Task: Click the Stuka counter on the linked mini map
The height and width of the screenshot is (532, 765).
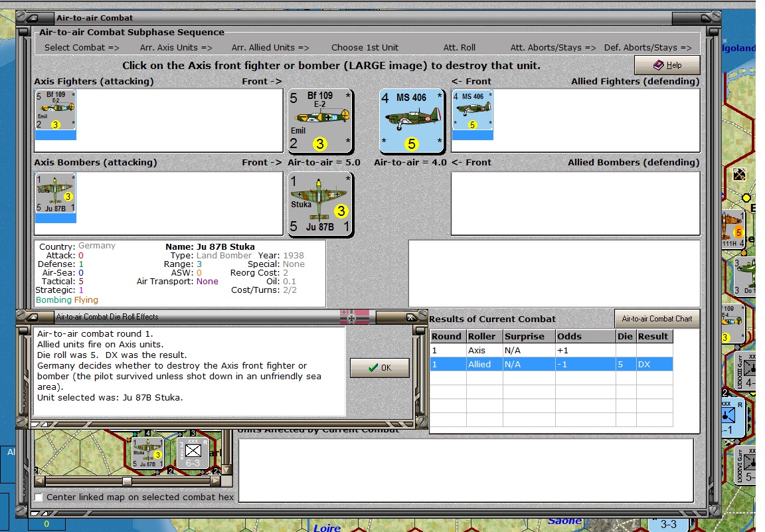Action: pyautogui.click(x=147, y=452)
